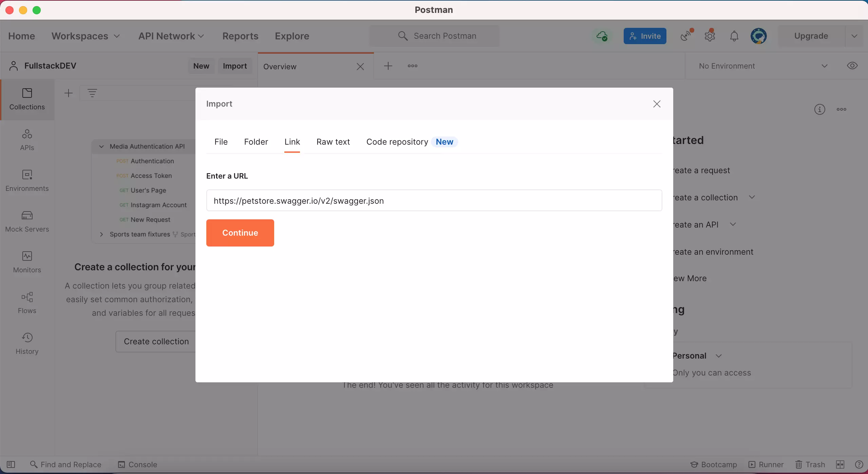Expand the Upgrade dropdown arrow
The image size is (868, 474).
pos(854,36)
